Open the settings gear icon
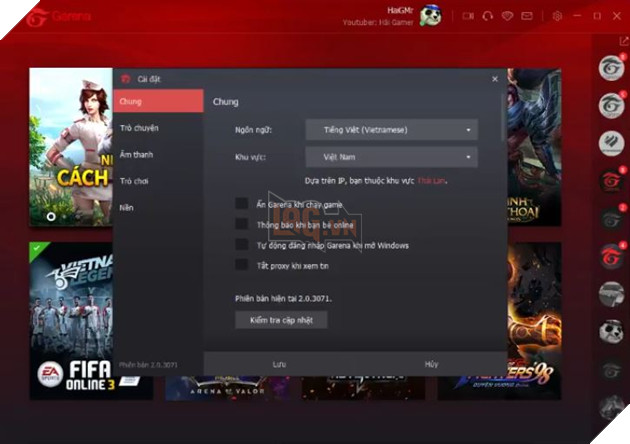Viewport: 630px width, 444px height. 557,16
